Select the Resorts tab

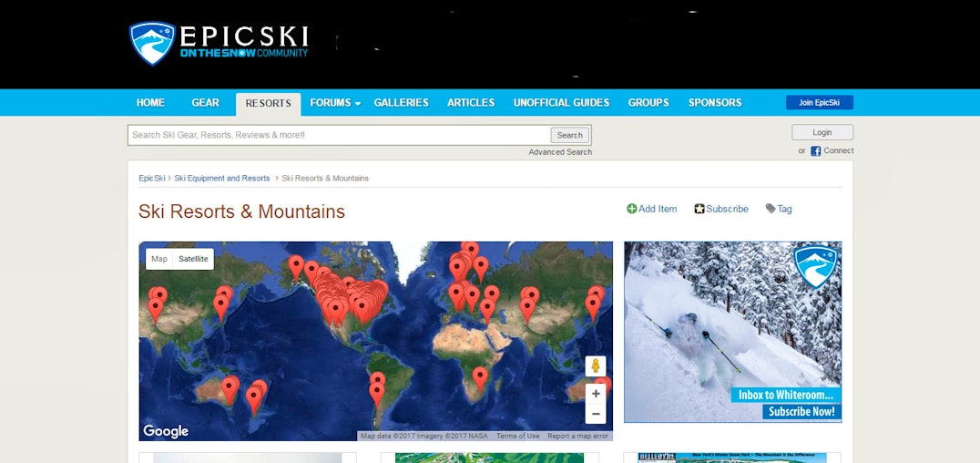(268, 104)
